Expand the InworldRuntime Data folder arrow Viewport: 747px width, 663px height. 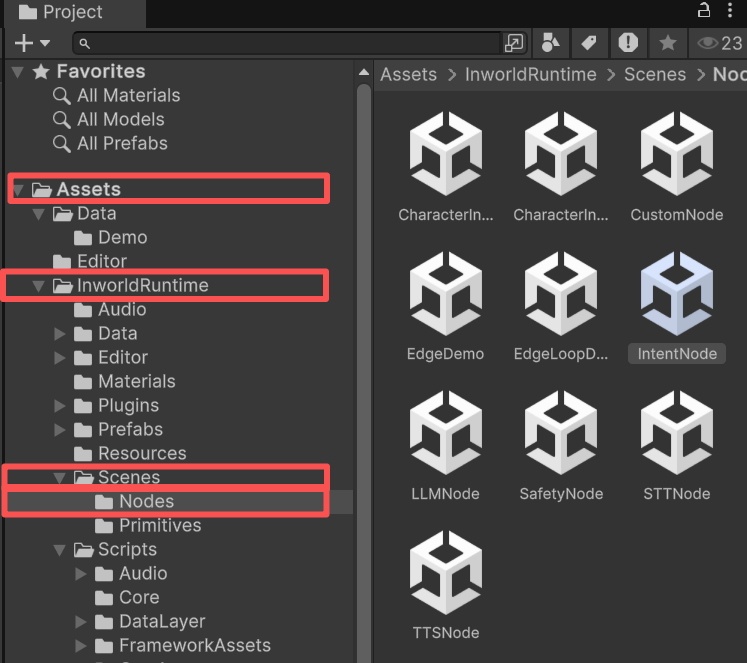pyautogui.click(x=60, y=333)
